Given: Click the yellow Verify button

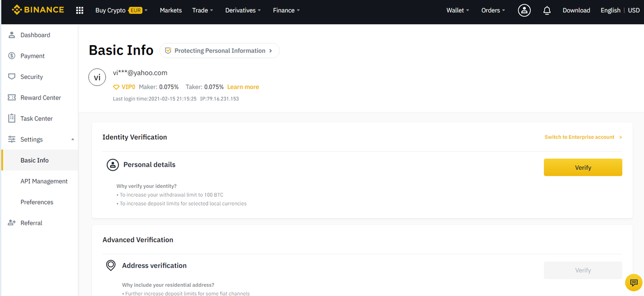Looking at the screenshot, I should click(x=583, y=167).
